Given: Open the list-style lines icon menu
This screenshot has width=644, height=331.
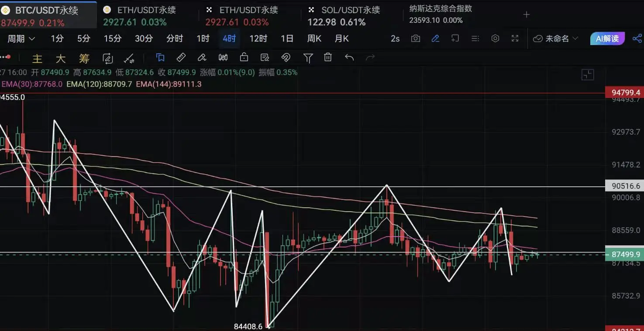Looking at the screenshot, I should [475, 38].
